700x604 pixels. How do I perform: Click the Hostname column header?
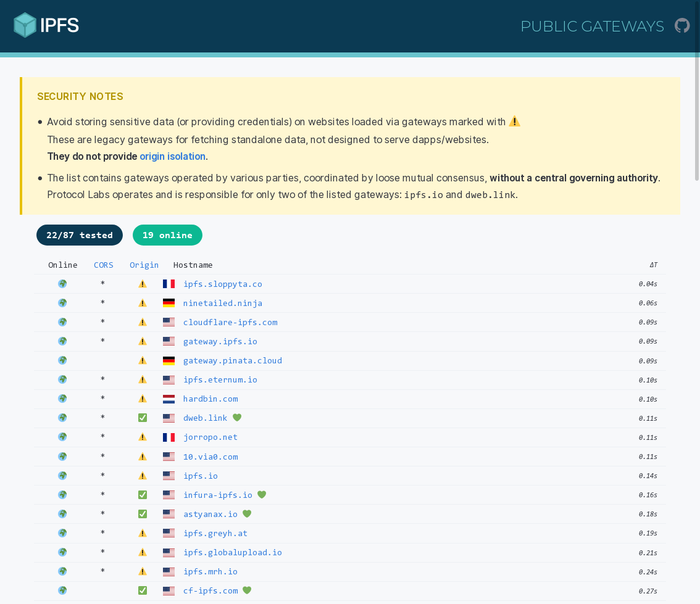coord(193,265)
